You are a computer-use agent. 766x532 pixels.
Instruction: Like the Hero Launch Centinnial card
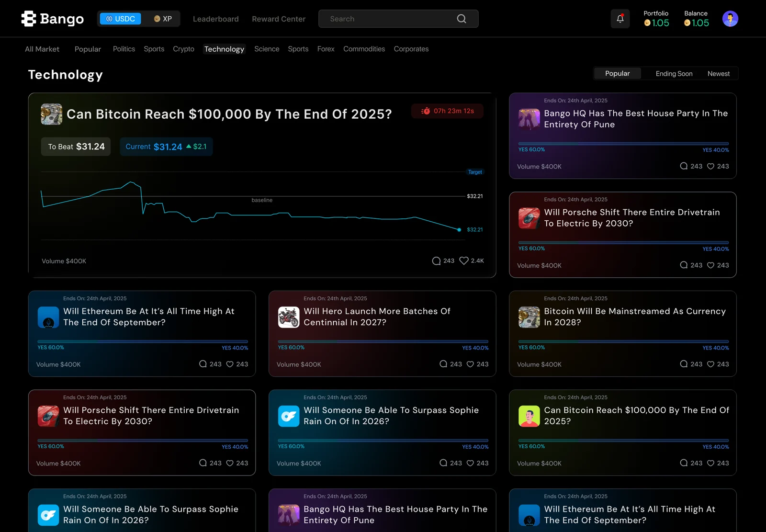pos(470,364)
